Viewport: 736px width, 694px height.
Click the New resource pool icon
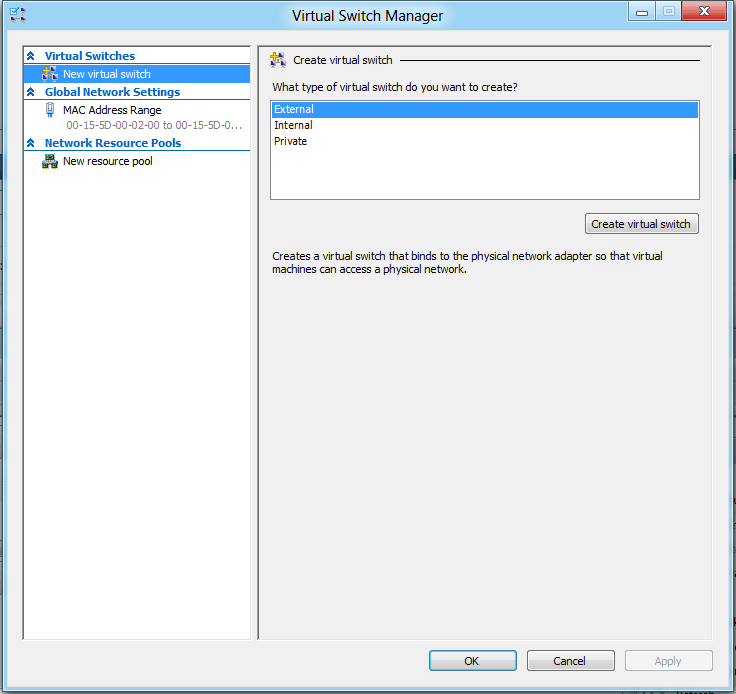(50, 162)
